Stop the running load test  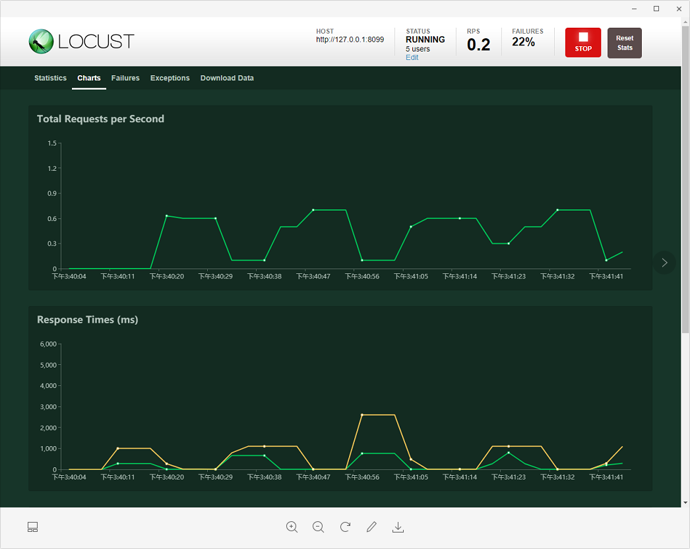[583, 43]
